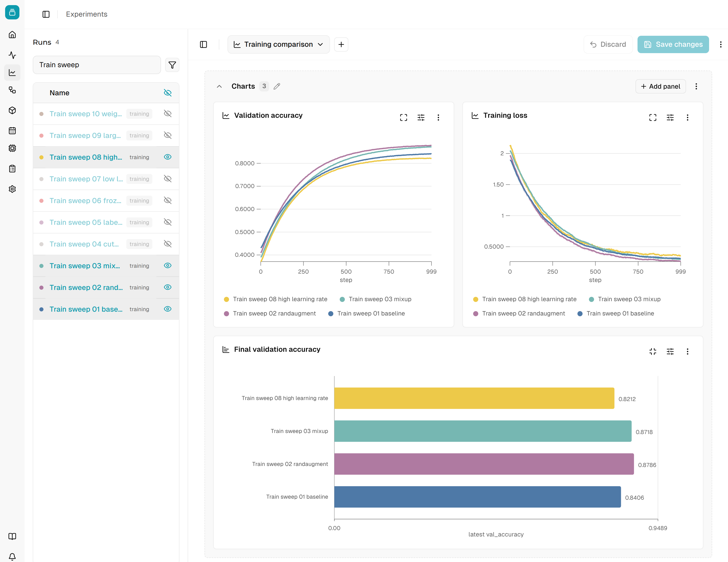Open the documentation book icon
Screen dimensions: 728x562
[x=12, y=536]
